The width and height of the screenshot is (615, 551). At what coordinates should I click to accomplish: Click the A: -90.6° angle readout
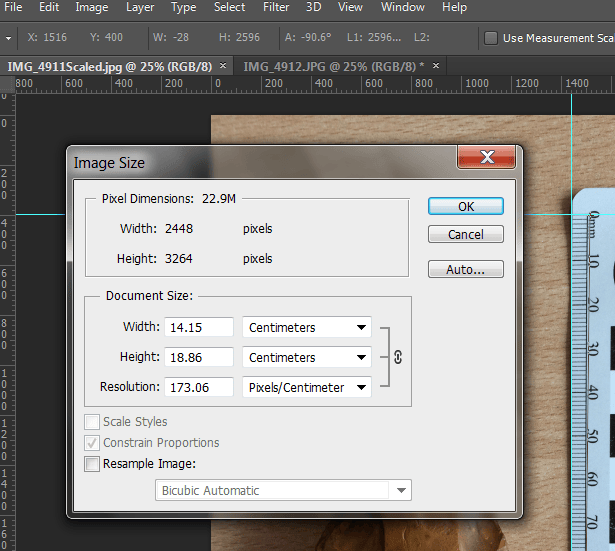pyautogui.click(x=308, y=38)
